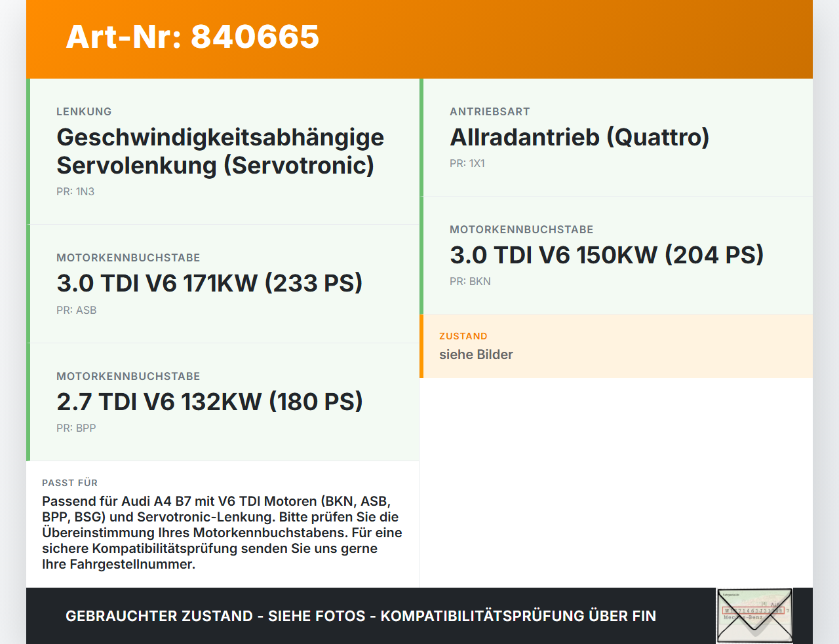Image resolution: width=839 pixels, height=644 pixels.
Task: Select the 3.0 TDI V6 150KW card
Action: pyautogui.click(x=616, y=255)
